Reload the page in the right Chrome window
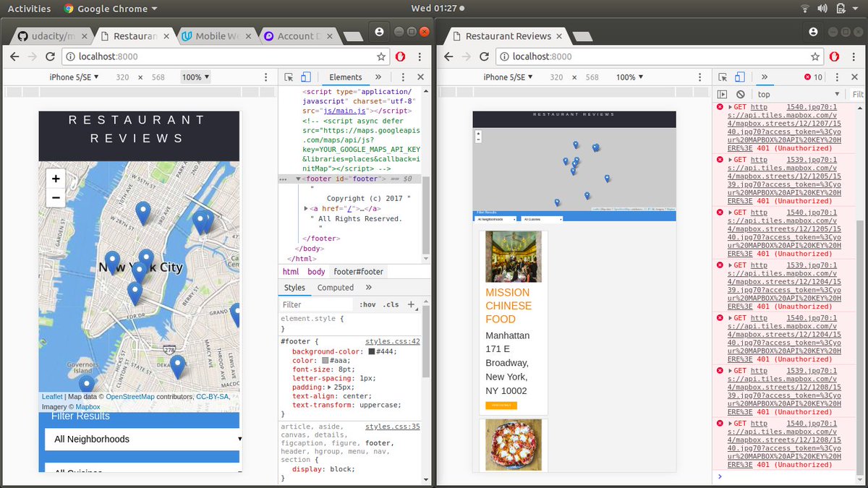This screenshot has height=488, width=868. 484,56
